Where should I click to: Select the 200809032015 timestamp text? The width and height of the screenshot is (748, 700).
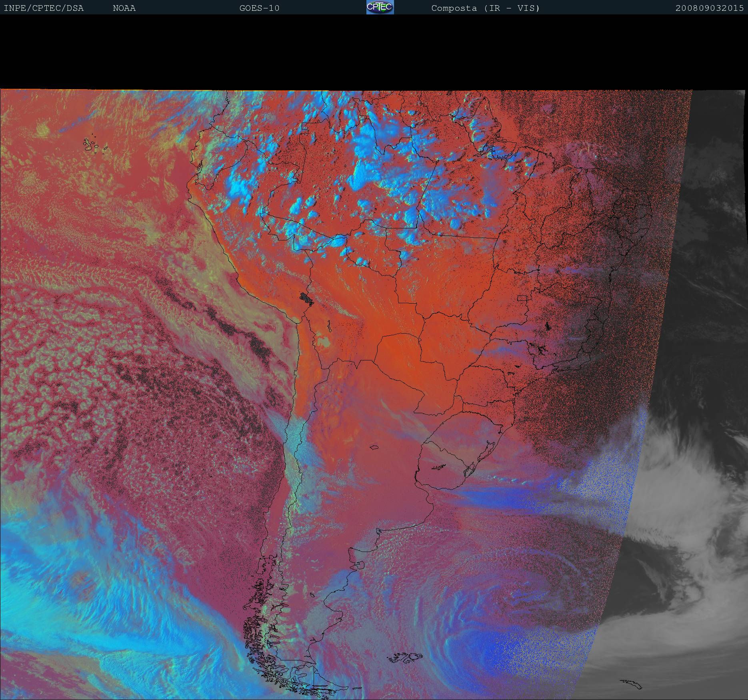point(709,8)
